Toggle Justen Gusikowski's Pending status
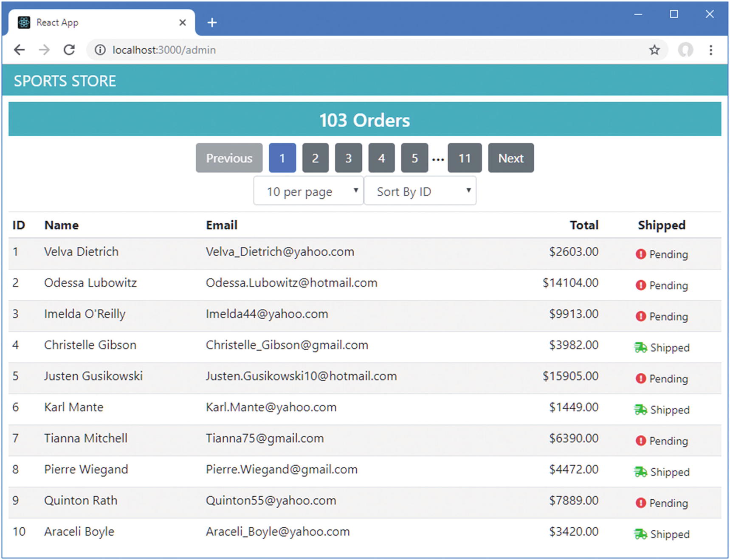 point(661,379)
